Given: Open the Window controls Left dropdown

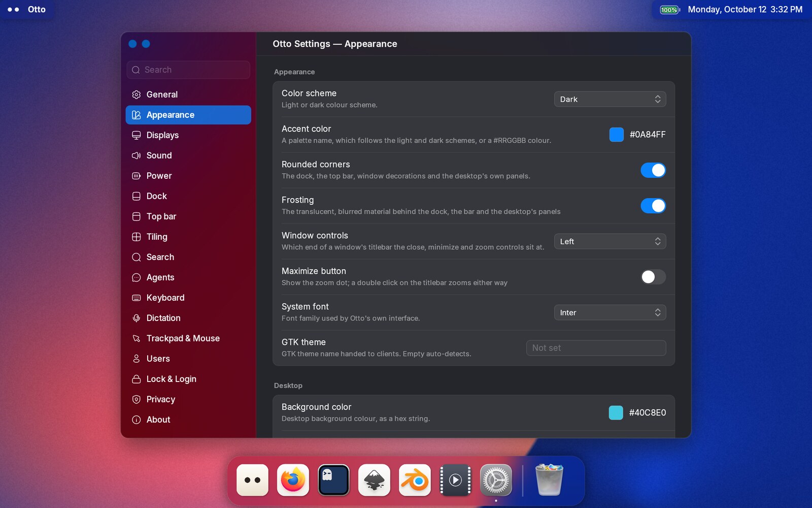Looking at the screenshot, I should (x=610, y=241).
